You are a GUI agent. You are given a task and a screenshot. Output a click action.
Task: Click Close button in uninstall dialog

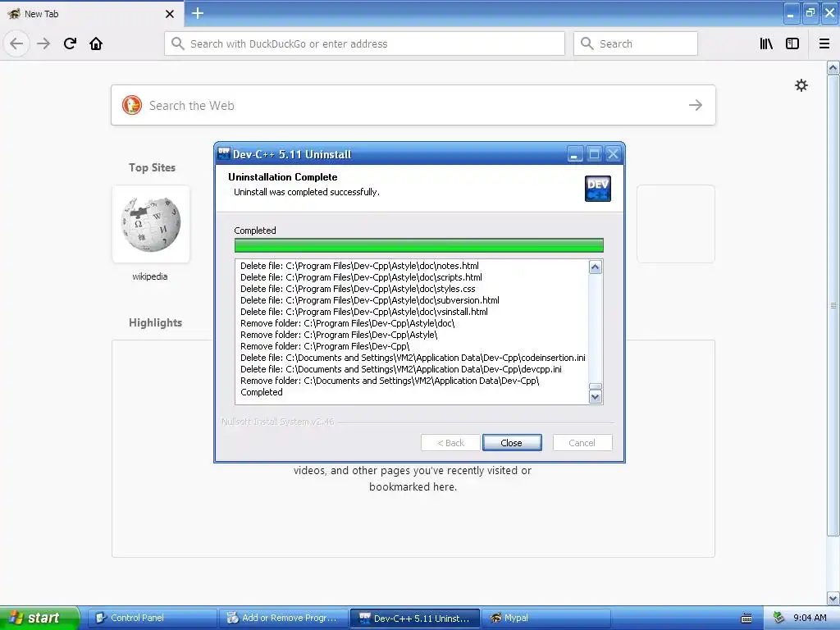[x=512, y=442]
